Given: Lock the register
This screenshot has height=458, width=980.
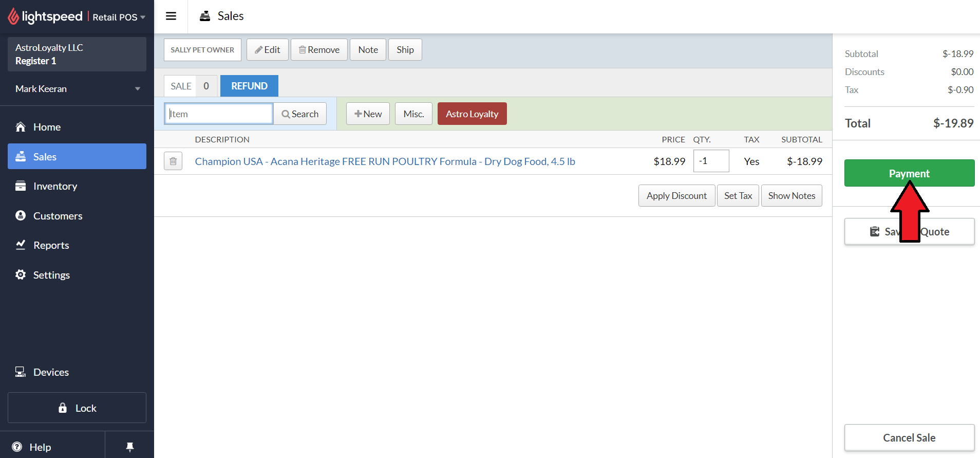Looking at the screenshot, I should point(77,408).
